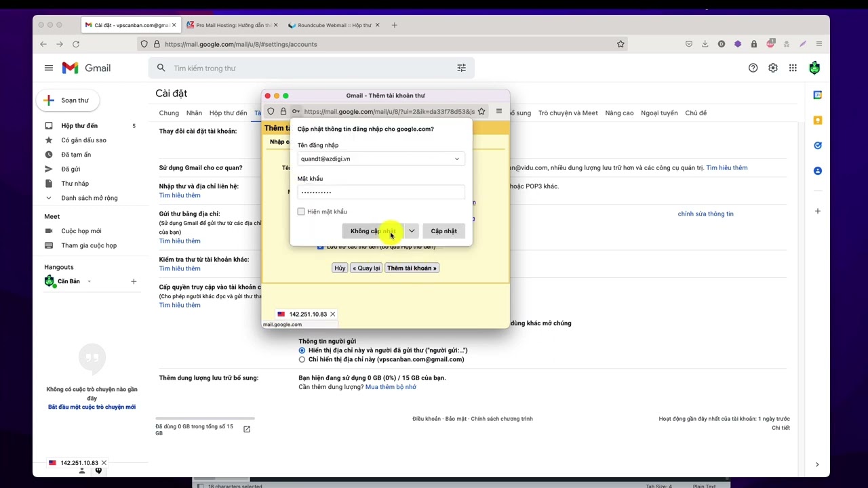Open Bắt đầu một cuộc trò chuyện mới link
The image size is (868, 488).
tap(92, 407)
